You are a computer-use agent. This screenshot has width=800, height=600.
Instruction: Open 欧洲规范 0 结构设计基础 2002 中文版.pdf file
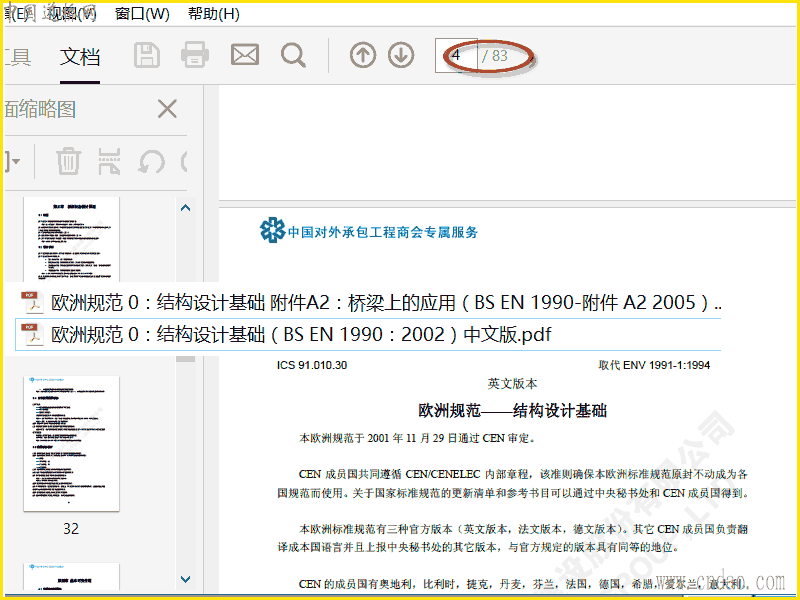tap(368, 335)
